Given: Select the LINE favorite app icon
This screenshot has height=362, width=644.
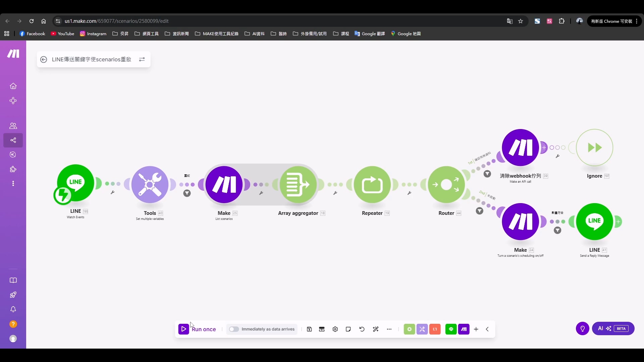Looking at the screenshot, I should 451,329.
